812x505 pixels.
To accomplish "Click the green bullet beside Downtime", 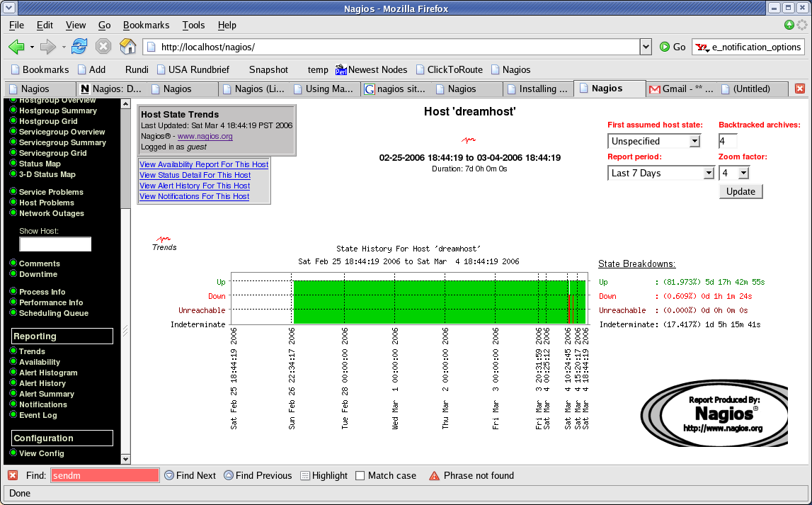I will pyautogui.click(x=13, y=273).
